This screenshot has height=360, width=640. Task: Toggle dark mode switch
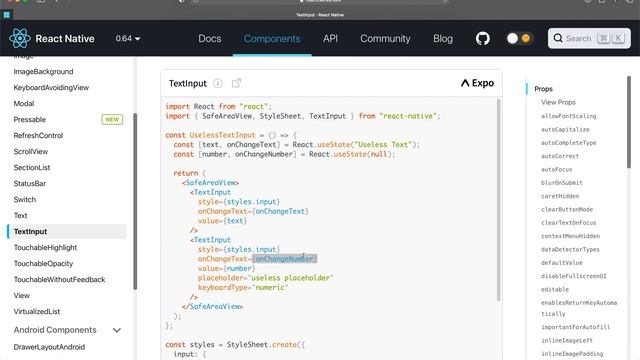point(519,38)
